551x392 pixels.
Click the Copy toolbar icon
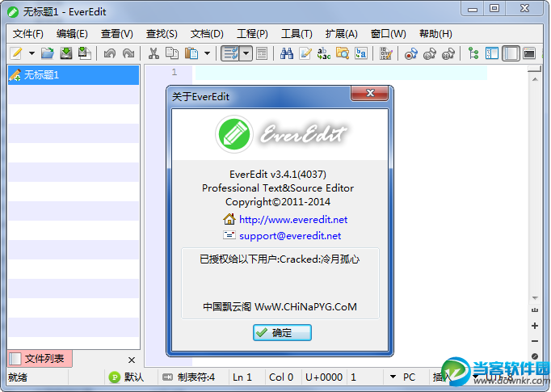[x=172, y=53]
